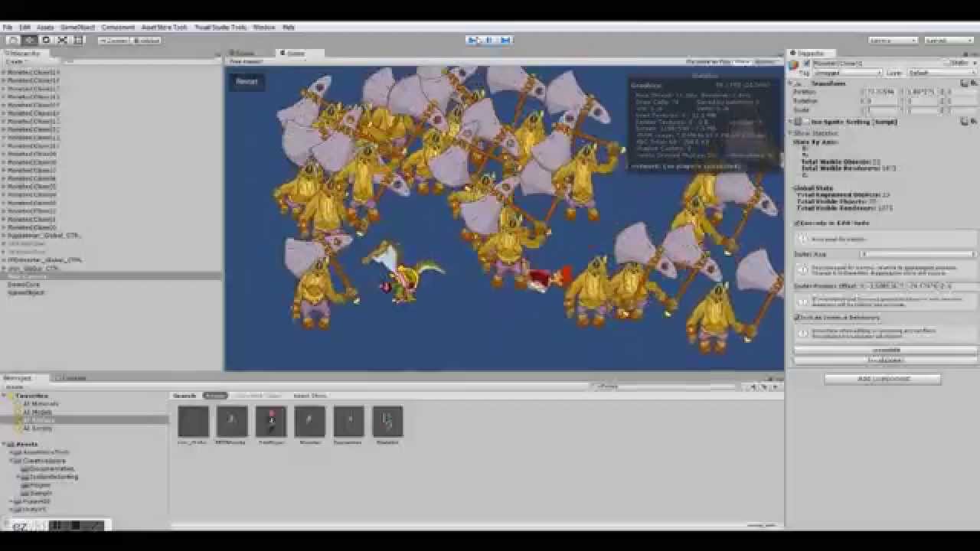Click the Pause button
The height and width of the screenshot is (551, 980).
488,40
